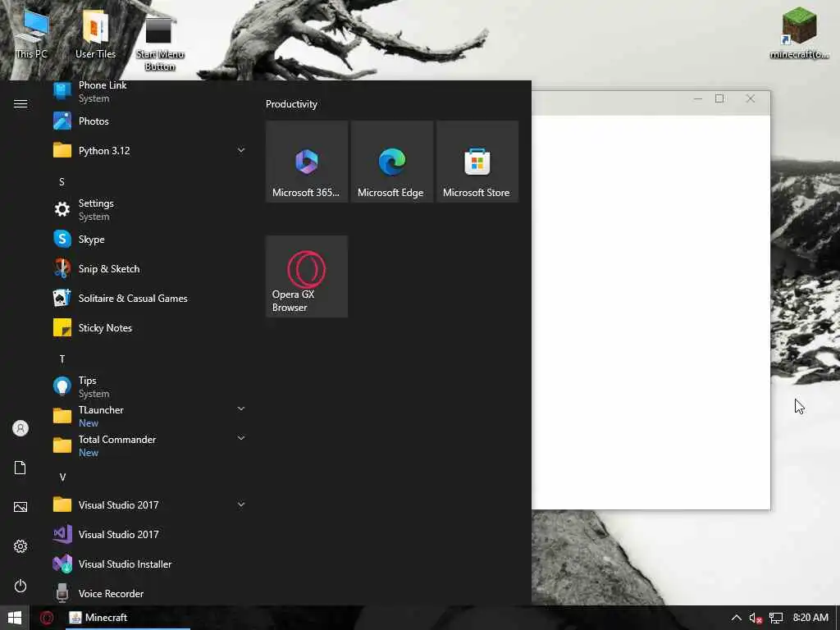Click the Windows Start button
The width and height of the screenshot is (840, 630).
(15, 618)
